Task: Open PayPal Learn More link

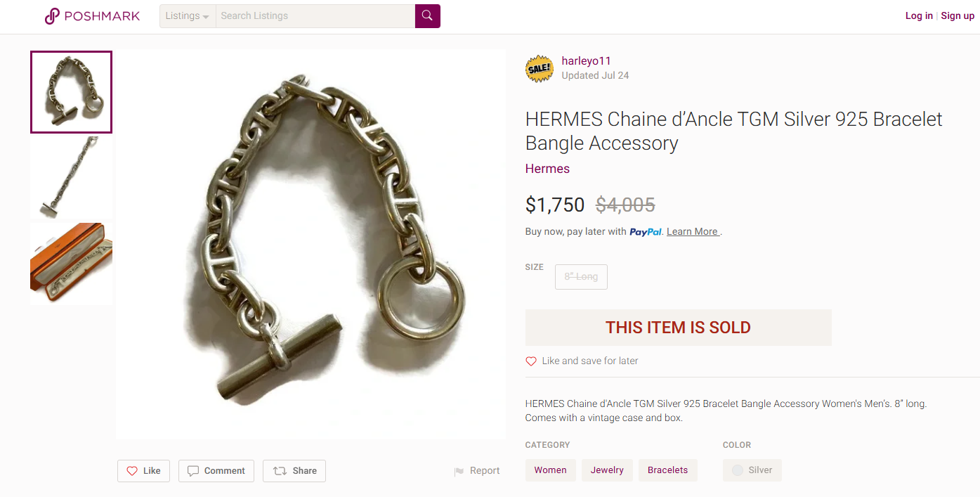Action: pos(692,232)
